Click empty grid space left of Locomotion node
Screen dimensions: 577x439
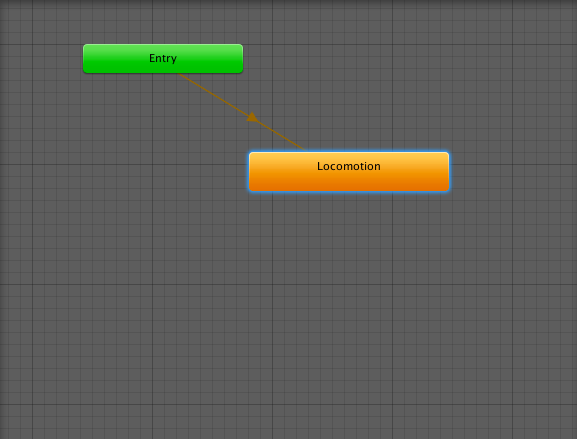147,171
